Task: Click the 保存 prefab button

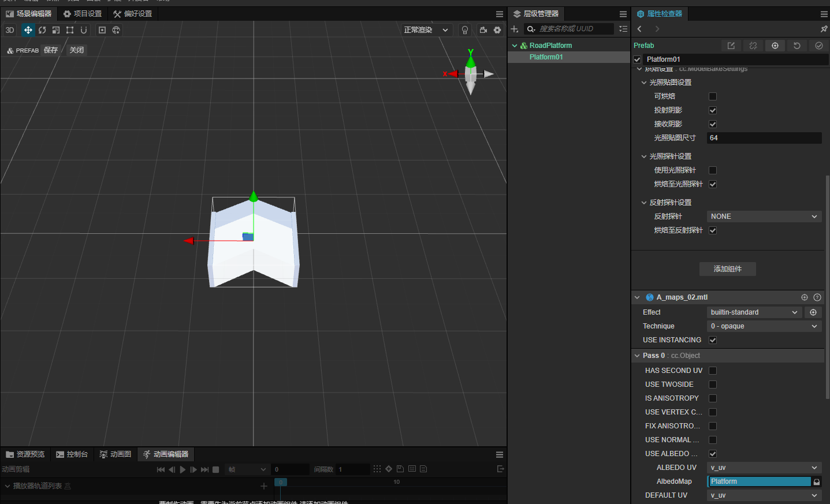Action: tap(51, 50)
